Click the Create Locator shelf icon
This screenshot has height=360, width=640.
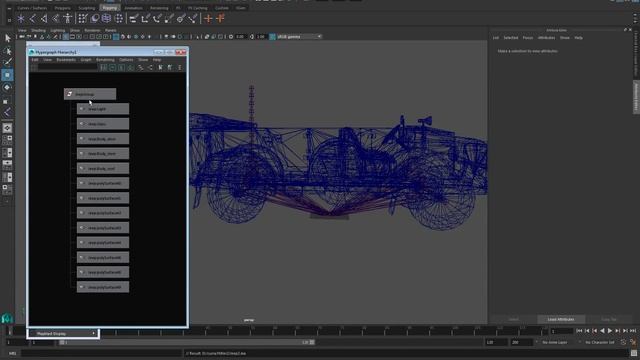[21, 18]
